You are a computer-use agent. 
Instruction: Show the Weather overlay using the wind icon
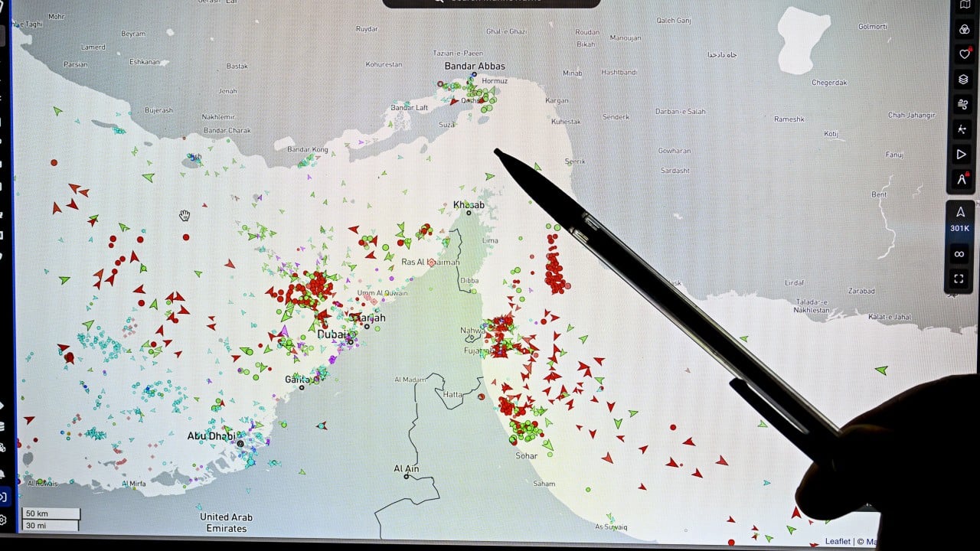[962, 104]
